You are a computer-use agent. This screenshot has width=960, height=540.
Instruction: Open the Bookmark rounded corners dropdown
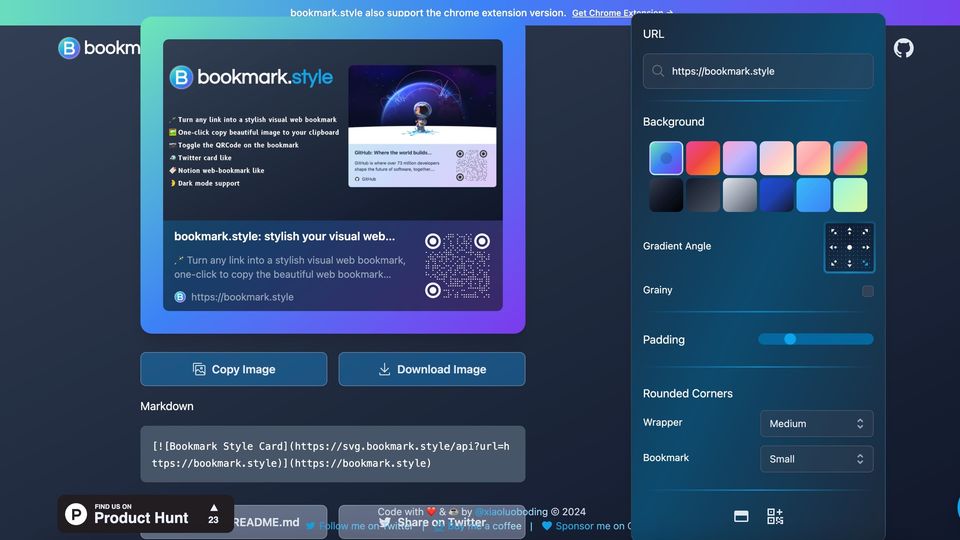(x=817, y=459)
